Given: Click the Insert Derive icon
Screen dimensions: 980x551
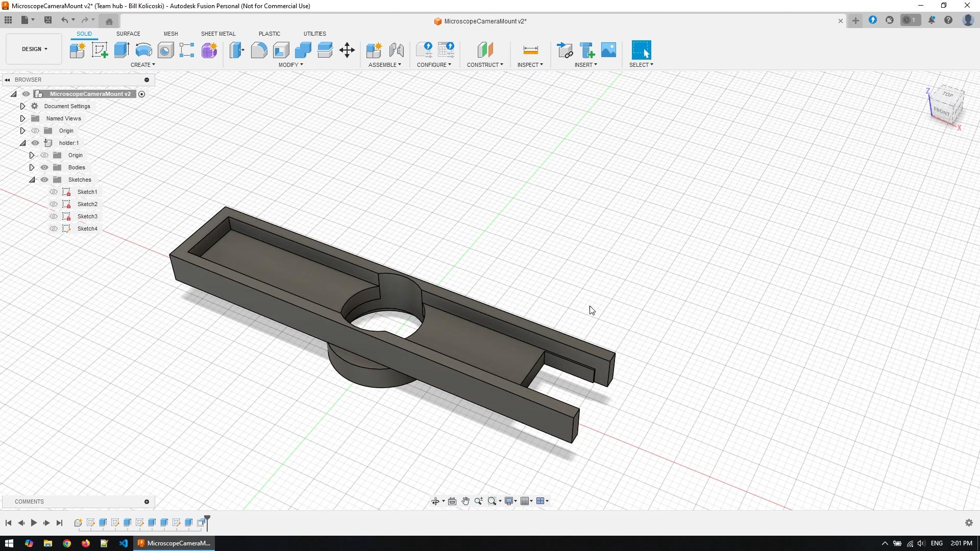Looking at the screenshot, I should point(565,50).
